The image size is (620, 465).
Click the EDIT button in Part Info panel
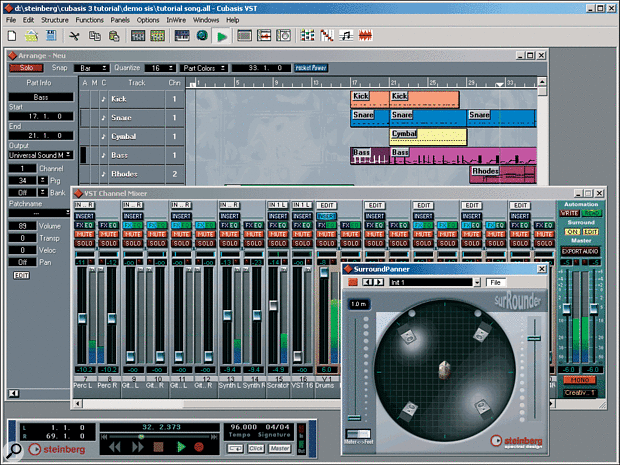pos(21,275)
